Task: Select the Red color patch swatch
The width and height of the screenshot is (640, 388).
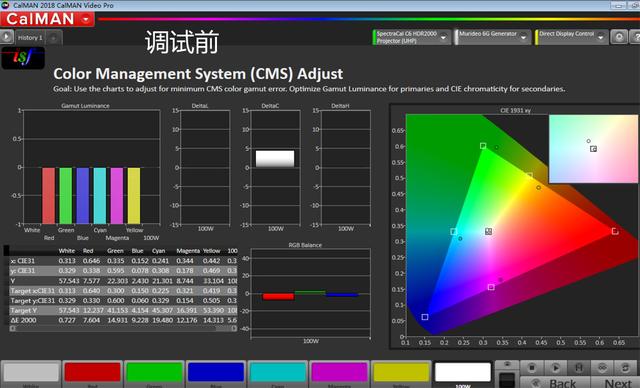Action: coord(93,372)
